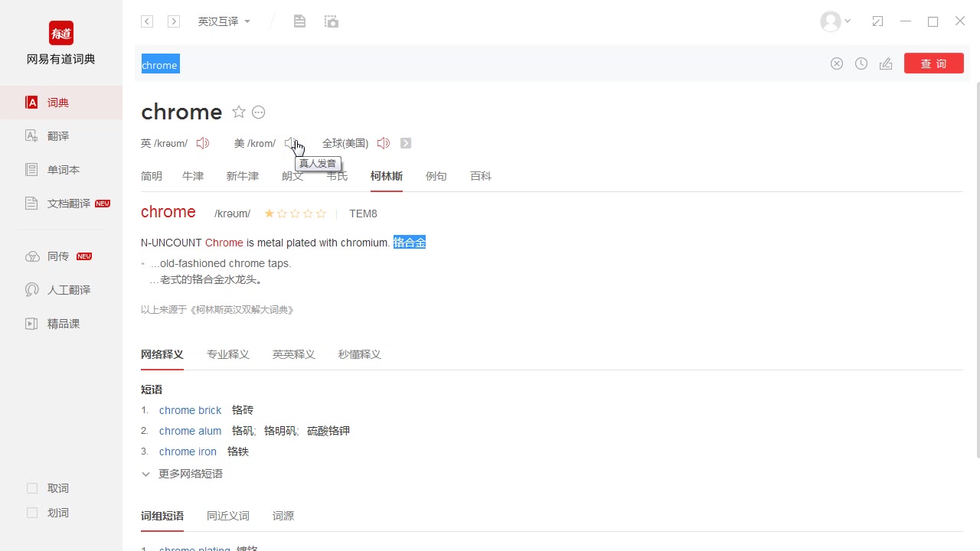The image size is (980, 551).
Task: Switch to the 柯林斯 dictionary tab
Action: [387, 176]
